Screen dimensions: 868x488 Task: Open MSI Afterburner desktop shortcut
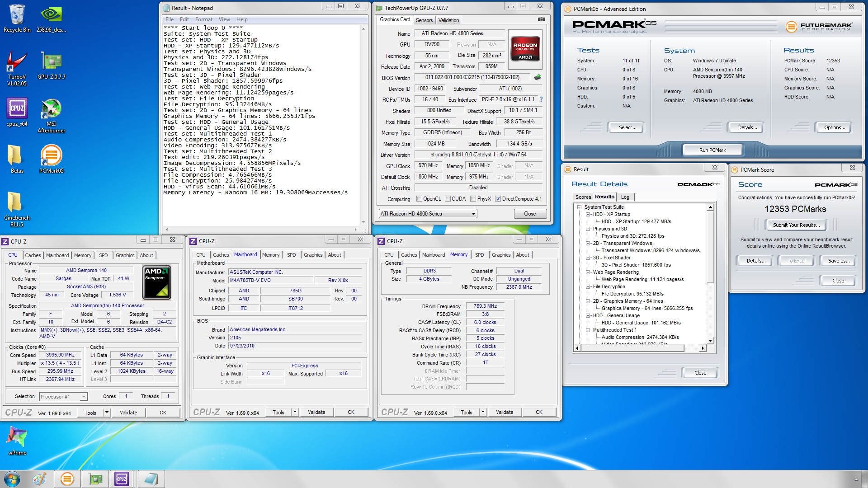click(x=51, y=116)
